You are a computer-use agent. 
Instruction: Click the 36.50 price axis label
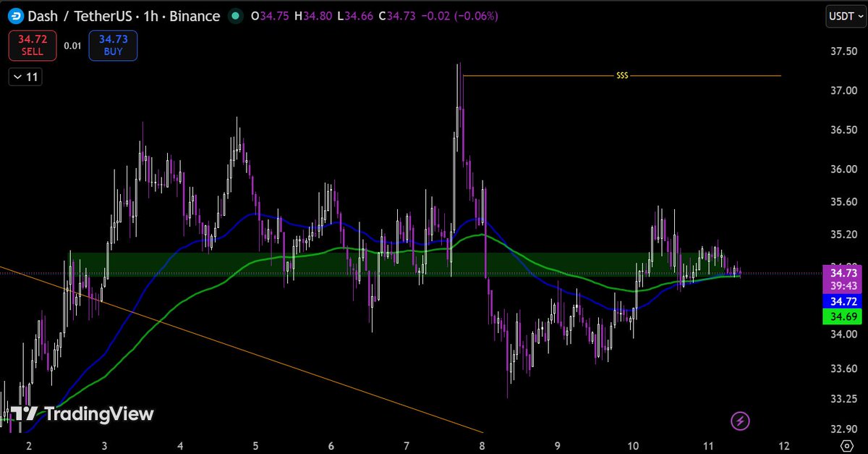tap(843, 130)
